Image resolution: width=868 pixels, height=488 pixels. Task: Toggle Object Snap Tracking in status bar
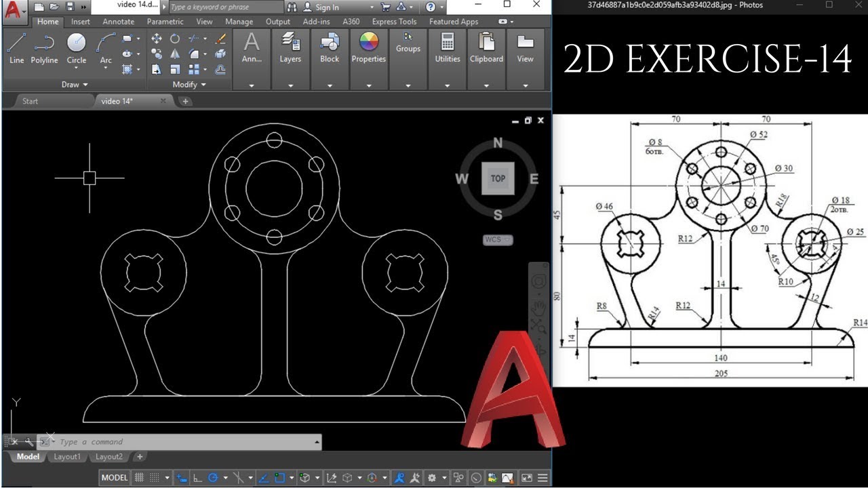[x=262, y=478]
